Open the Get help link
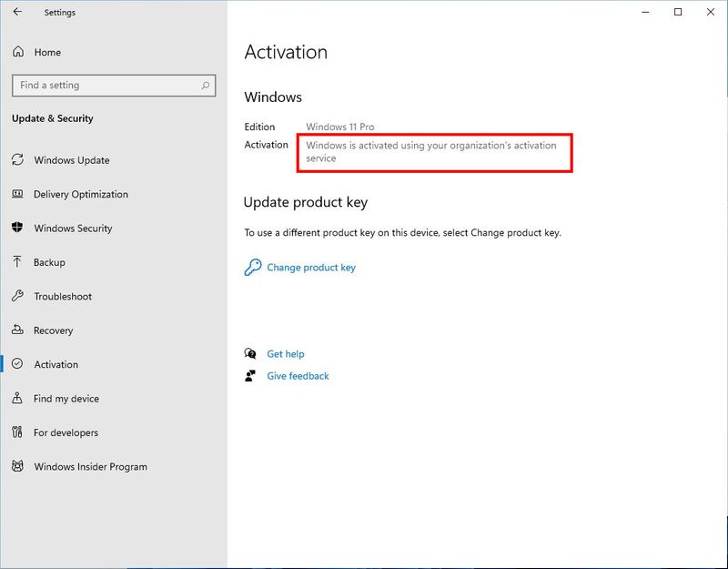 [x=286, y=354]
